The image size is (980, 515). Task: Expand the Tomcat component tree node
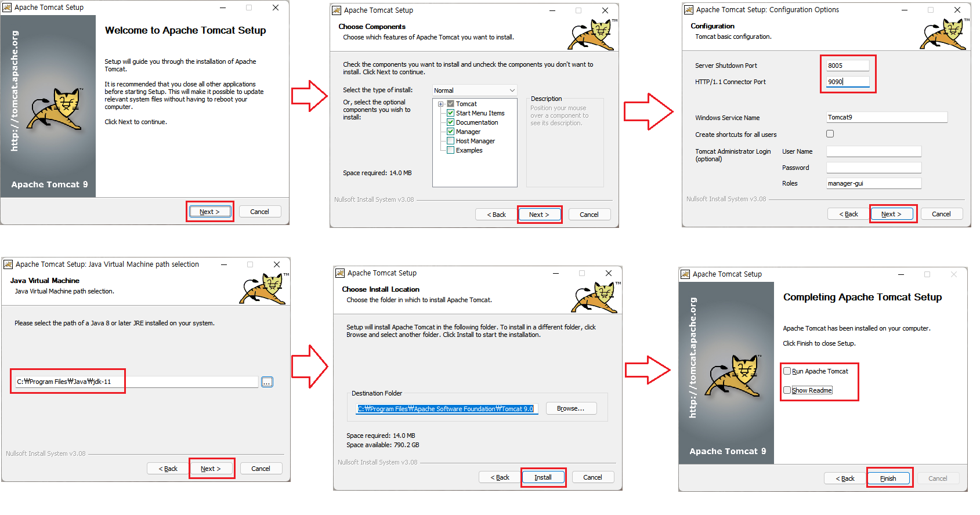point(441,104)
